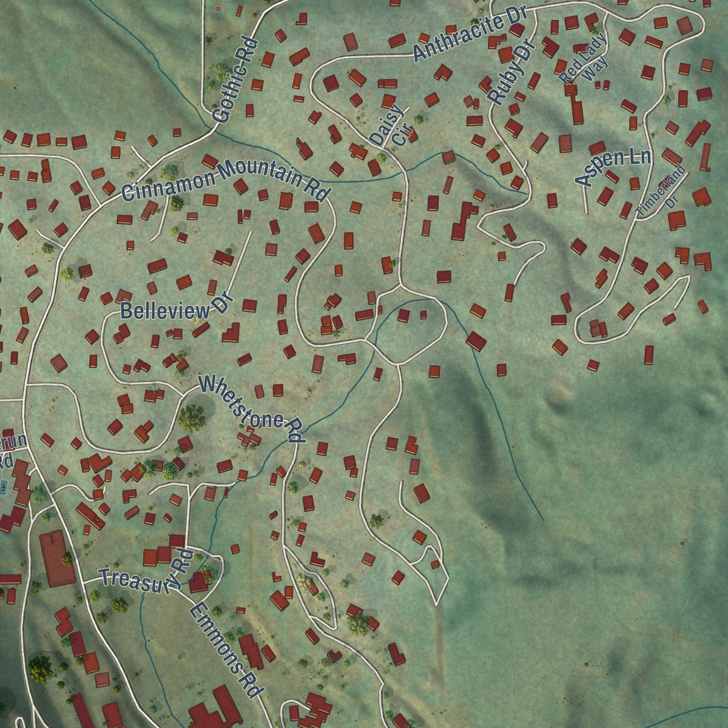728x728 pixels.
Task: Click the Treasury Rd label
Action: pyautogui.click(x=147, y=571)
